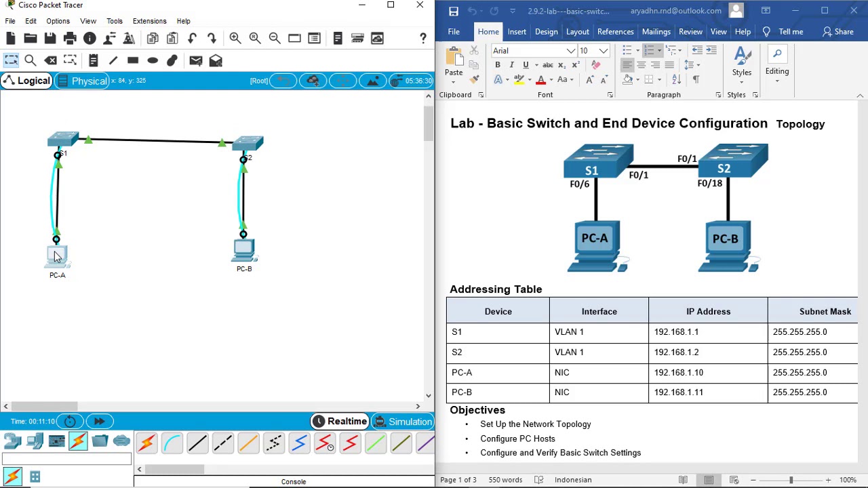Toggle Show paragraph marks in Word

(x=696, y=80)
